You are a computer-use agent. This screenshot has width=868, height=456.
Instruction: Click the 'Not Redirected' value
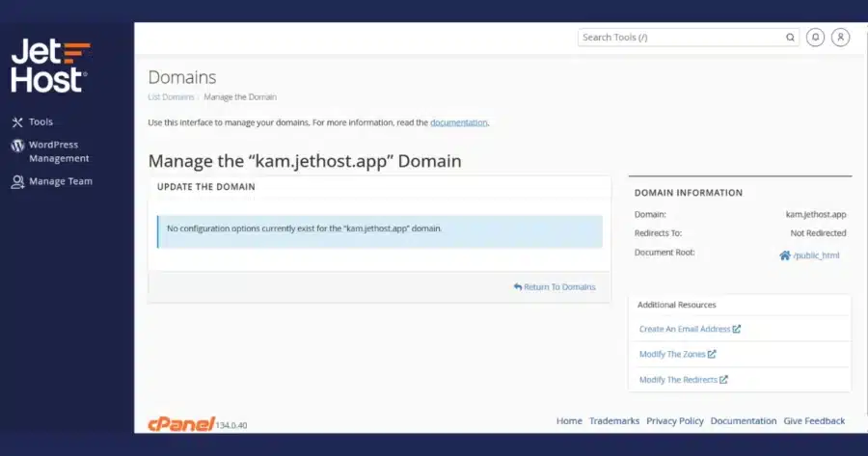[818, 233]
